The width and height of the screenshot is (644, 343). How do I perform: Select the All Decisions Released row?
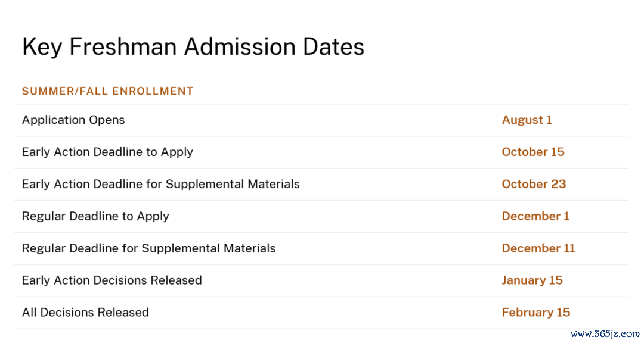(321, 313)
